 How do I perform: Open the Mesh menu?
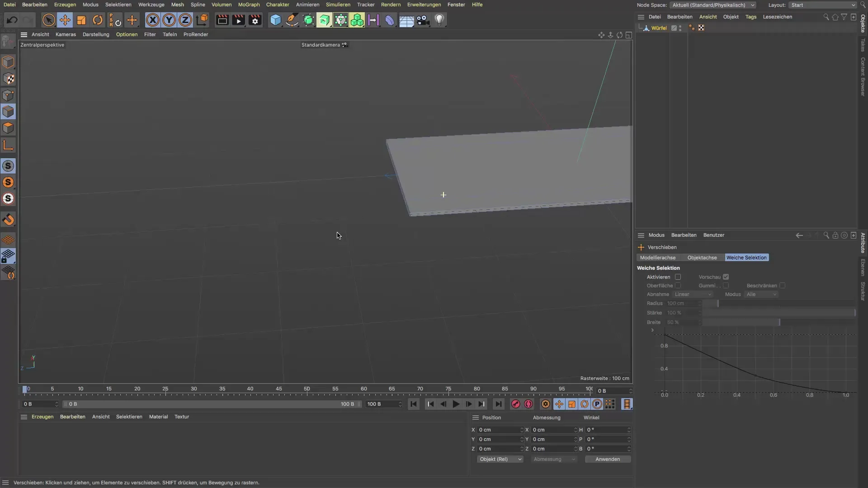point(177,5)
